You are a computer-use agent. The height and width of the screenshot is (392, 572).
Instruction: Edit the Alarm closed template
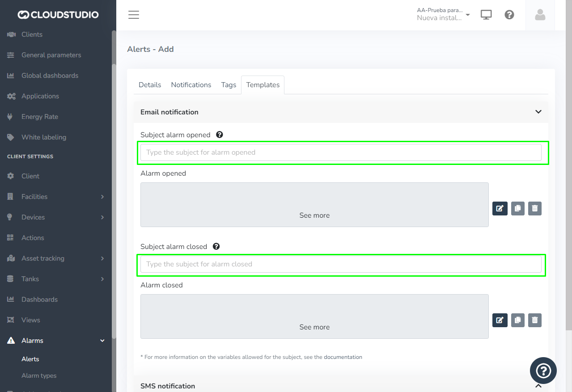point(500,320)
